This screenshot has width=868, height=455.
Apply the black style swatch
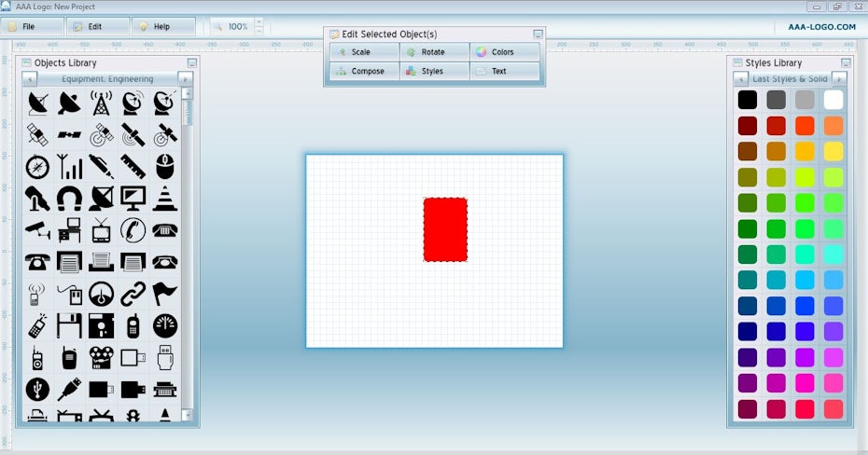pyautogui.click(x=748, y=99)
